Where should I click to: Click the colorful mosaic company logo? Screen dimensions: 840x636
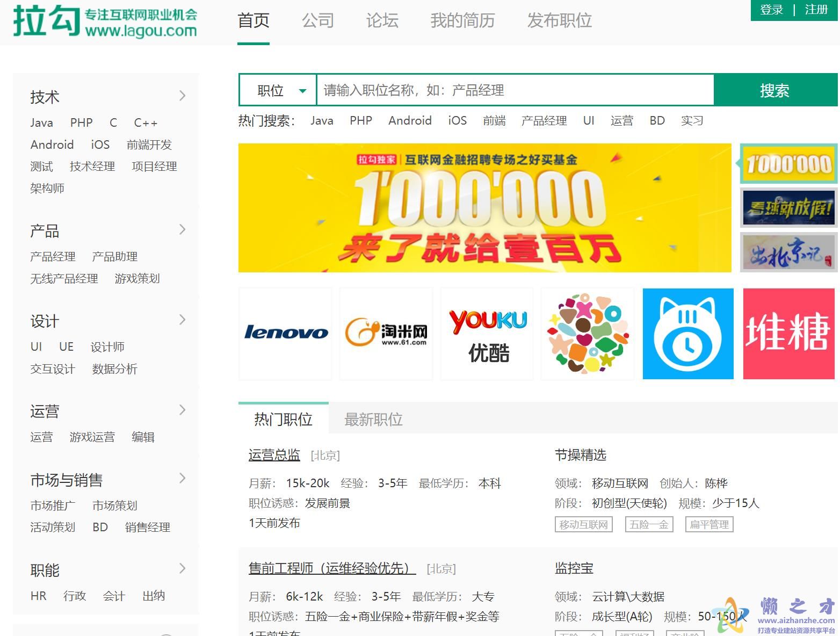click(587, 333)
